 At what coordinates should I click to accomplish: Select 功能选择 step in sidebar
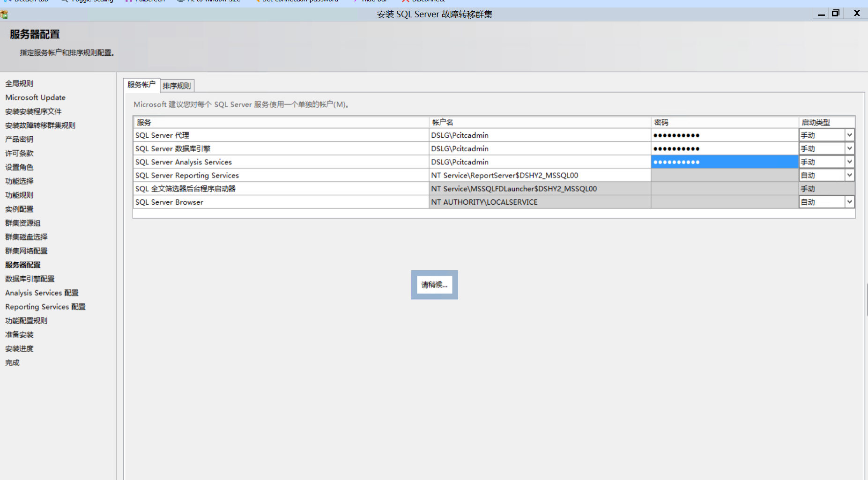click(19, 181)
